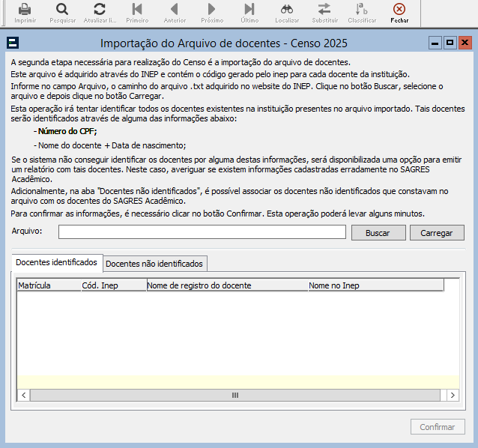Click the horizontal scrollbar thumb
The image size is (478, 448).
pos(235,396)
